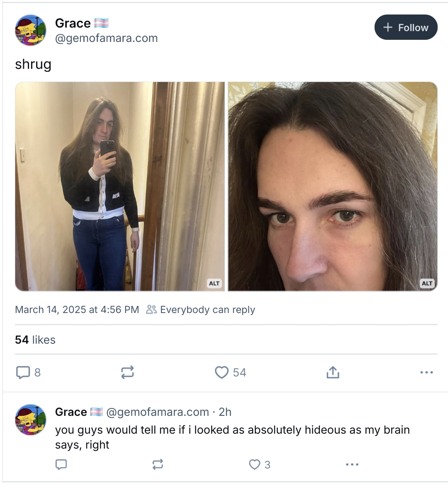Open the main post's more options menu
This screenshot has width=448, height=483.
pos(427,372)
